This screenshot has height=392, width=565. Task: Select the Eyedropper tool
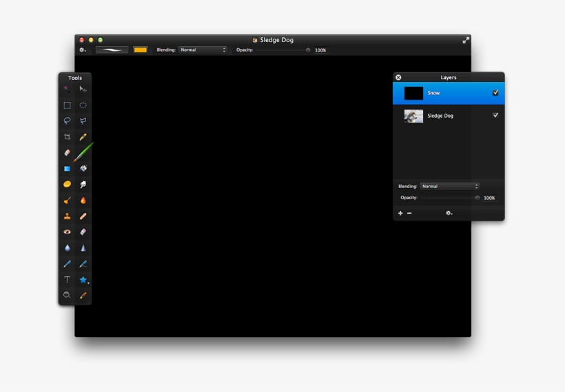[x=83, y=296]
